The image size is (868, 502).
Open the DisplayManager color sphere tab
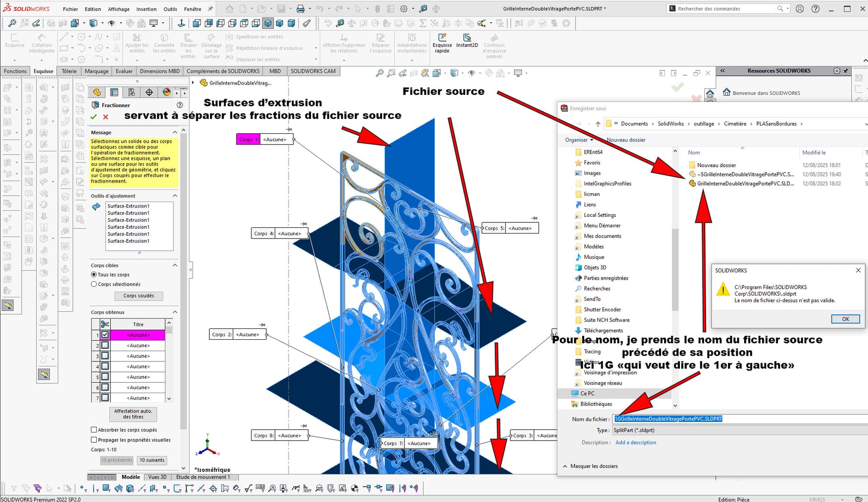[166, 92]
